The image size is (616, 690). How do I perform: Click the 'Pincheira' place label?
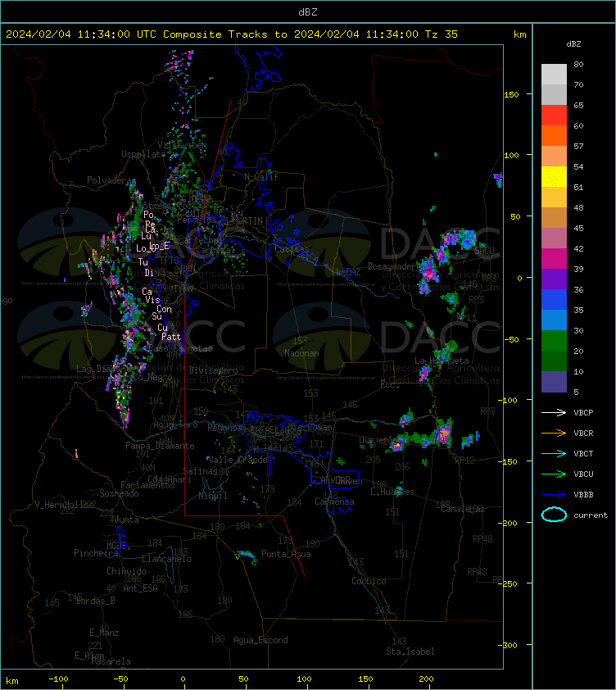click(x=96, y=553)
